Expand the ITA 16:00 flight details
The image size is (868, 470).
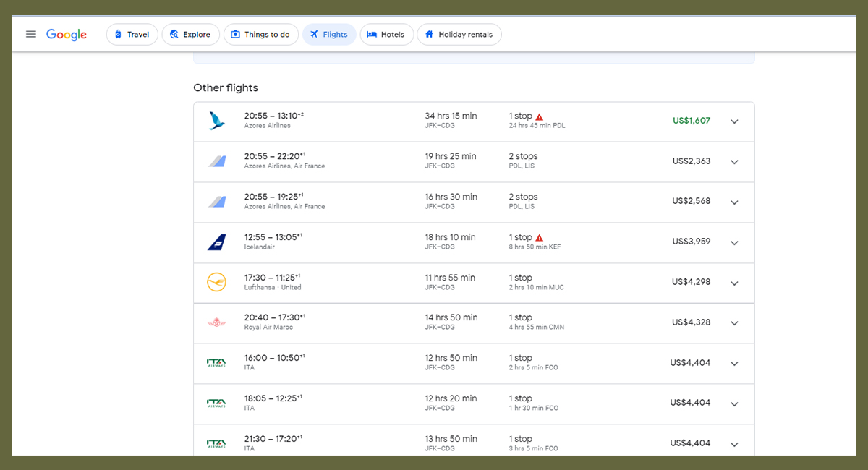(x=734, y=364)
